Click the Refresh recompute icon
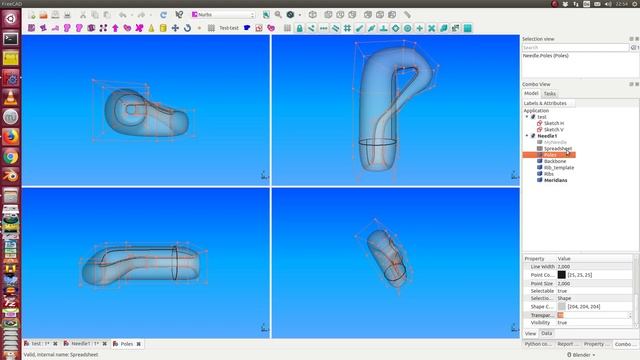The height and width of the screenshot is (360, 640). click(163, 15)
